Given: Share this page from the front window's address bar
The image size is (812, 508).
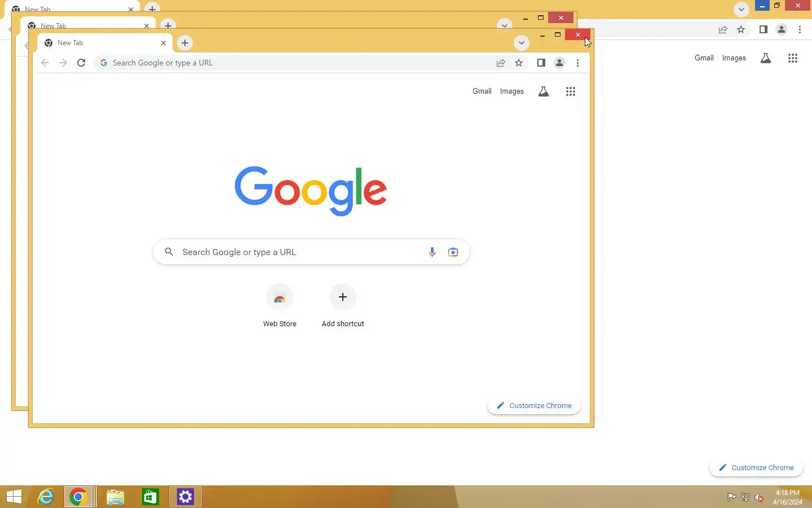Looking at the screenshot, I should 501,63.
